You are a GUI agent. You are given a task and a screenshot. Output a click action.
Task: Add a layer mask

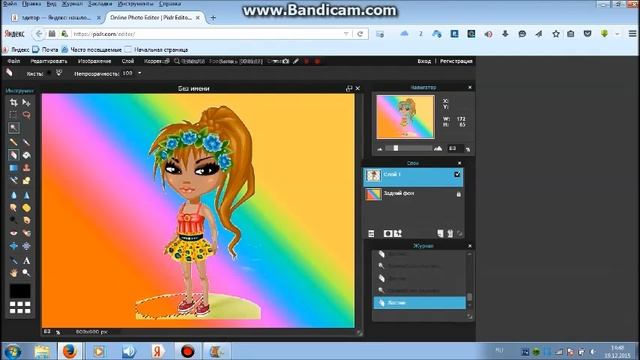[388, 233]
